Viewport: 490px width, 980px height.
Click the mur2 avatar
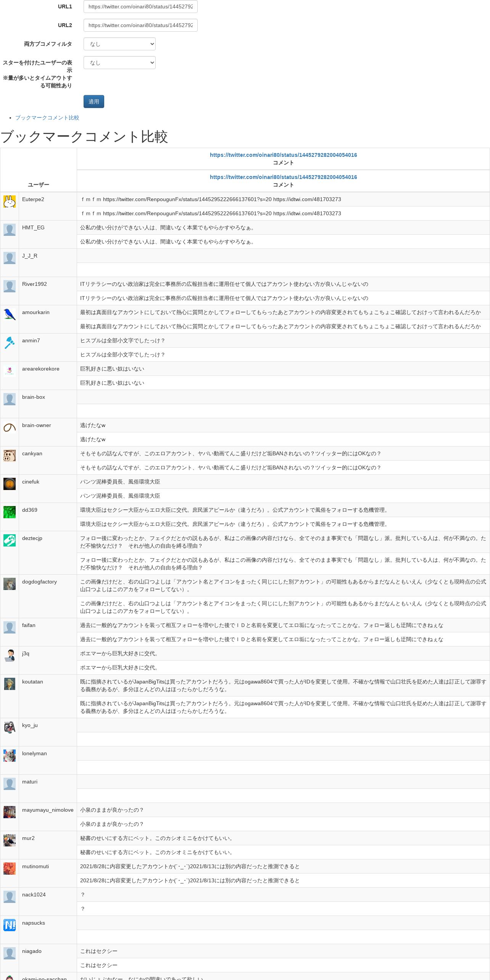point(10,840)
